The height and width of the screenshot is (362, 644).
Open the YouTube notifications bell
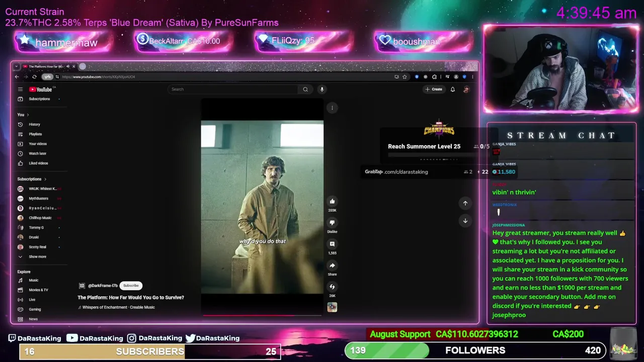[452, 89]
